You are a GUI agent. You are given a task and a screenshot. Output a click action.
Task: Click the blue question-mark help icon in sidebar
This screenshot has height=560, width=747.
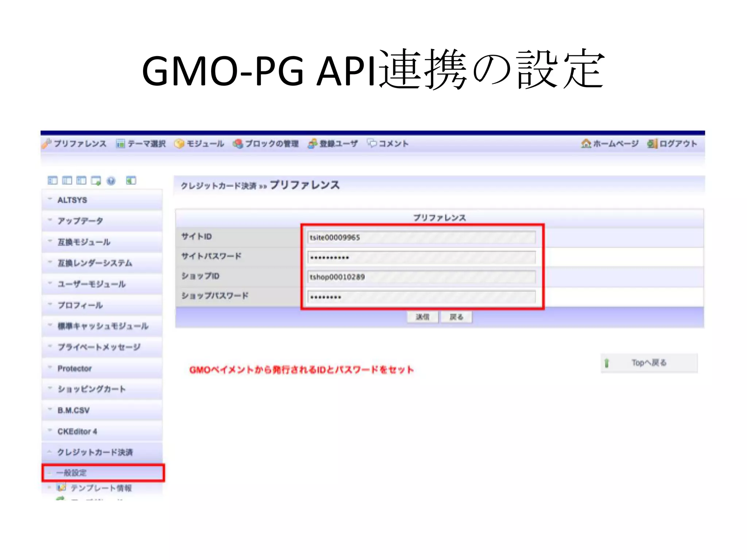coord(111,181)
